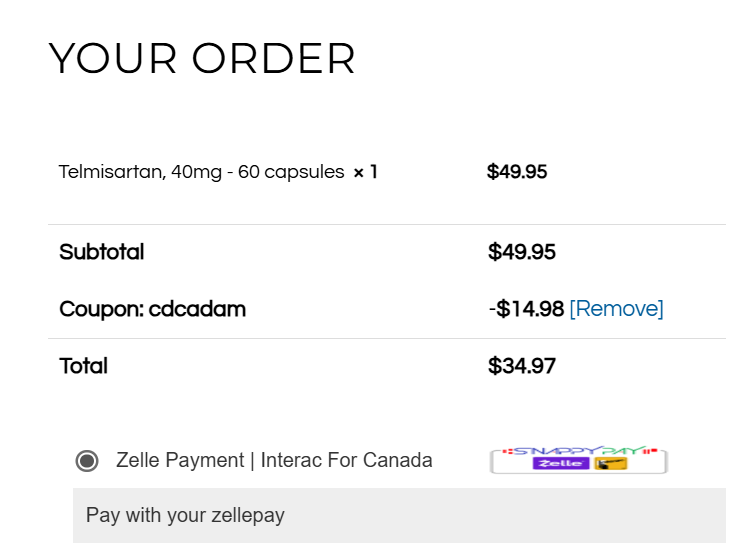
Task: Click the × 1 quantity indicator
Action: (365, 172)
